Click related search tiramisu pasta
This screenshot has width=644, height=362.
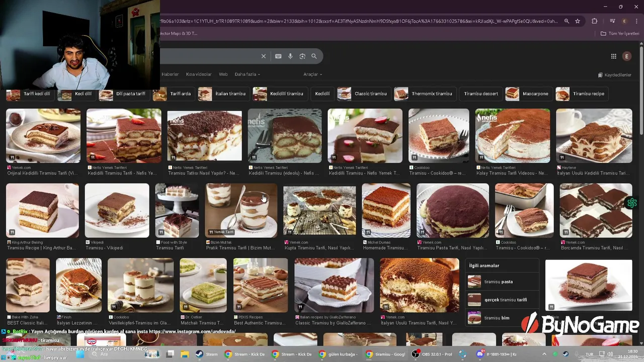click(502, 282)
